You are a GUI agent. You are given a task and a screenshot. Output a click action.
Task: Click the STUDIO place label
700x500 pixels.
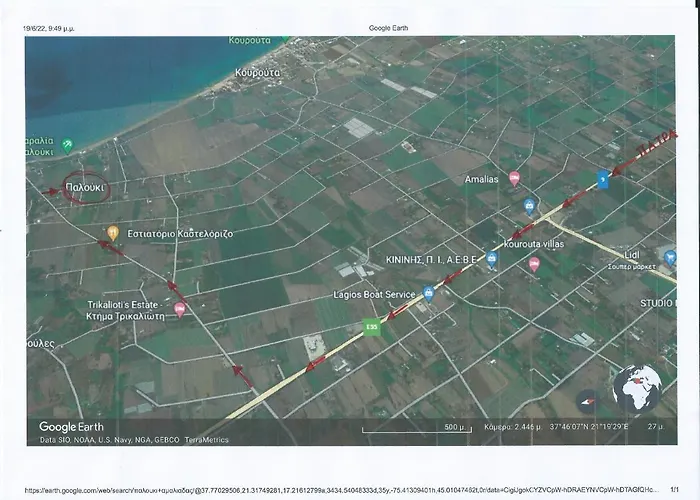[x=657, y=302]
